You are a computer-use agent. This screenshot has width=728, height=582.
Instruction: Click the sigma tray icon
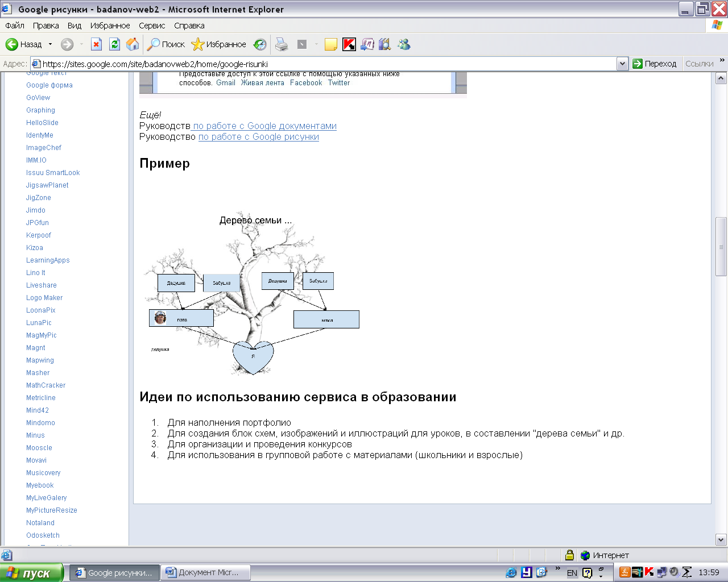[687, 572]
